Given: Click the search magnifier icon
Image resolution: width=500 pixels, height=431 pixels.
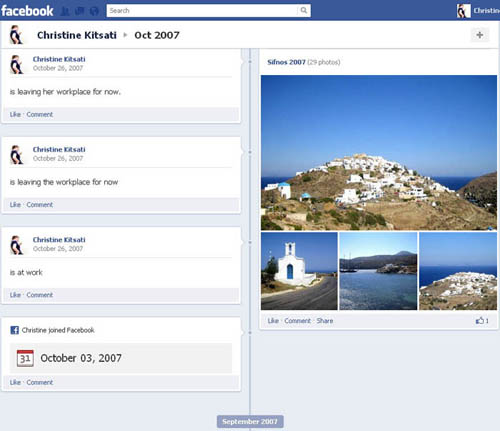Looking at the screenshot, I should (304, 10).
